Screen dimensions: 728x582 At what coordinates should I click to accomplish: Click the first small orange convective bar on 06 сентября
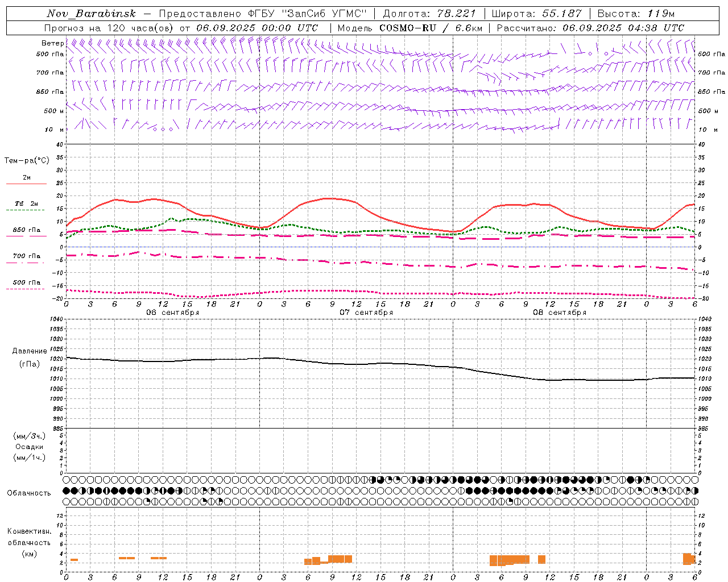pos(74,560)
